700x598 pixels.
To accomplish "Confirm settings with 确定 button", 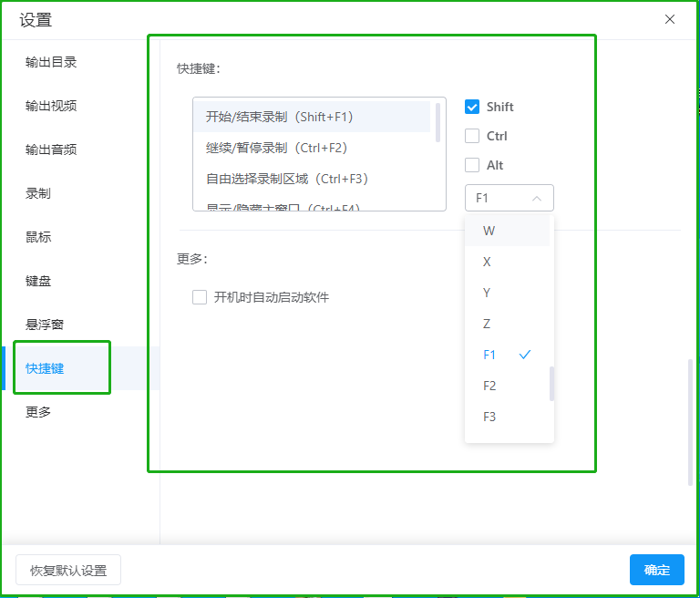I will tap(656, 570).
